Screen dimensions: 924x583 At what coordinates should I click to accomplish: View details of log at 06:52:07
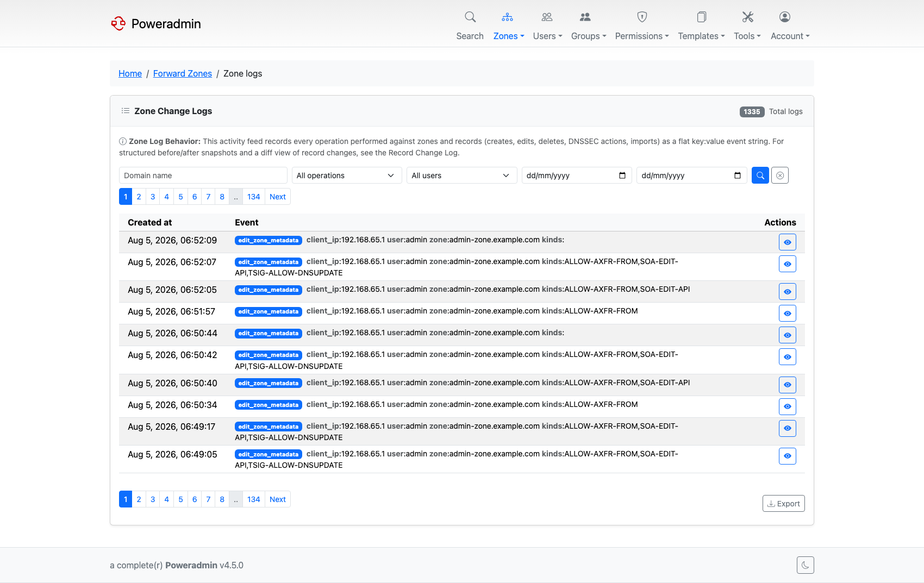coord(788,264)
